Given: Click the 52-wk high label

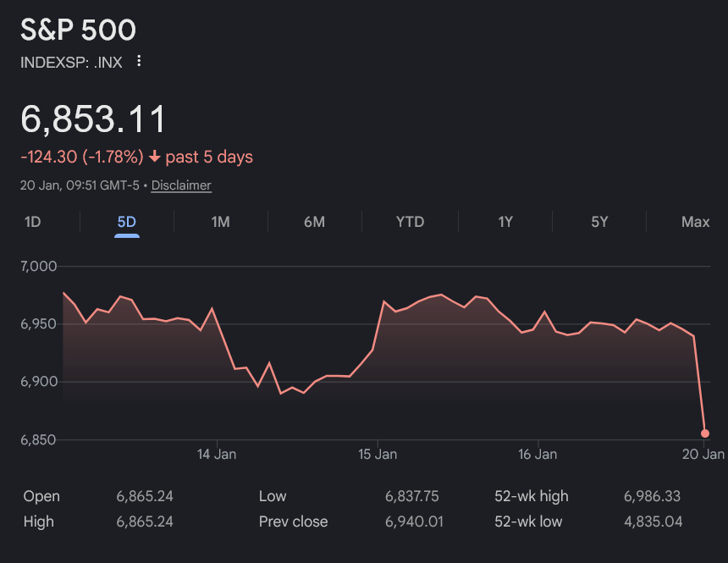Looking at the screenshot, I should pyautogui.click(x=531, y=496).
